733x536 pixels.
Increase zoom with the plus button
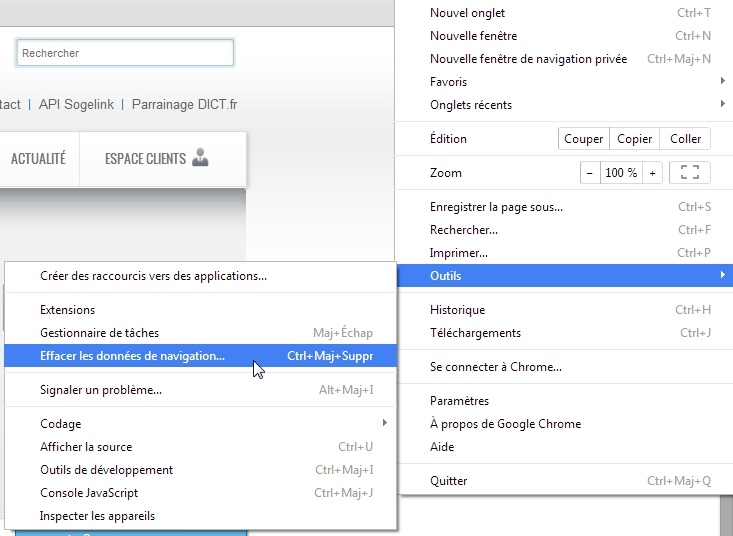click(x=652, y=173)
